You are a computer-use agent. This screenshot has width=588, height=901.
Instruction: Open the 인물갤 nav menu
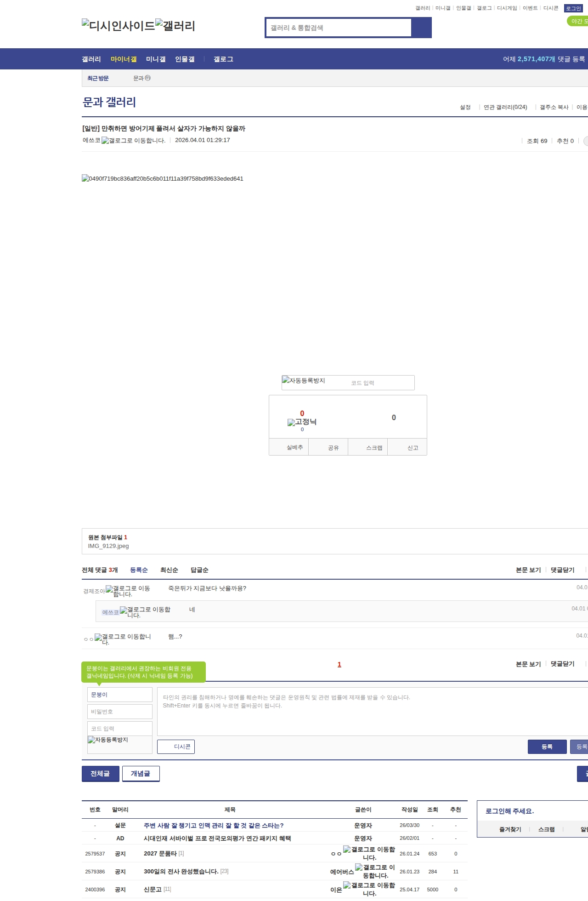pyautogui.click(x=185, y=59)
